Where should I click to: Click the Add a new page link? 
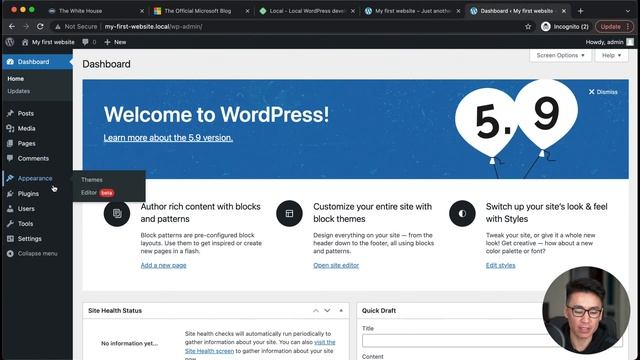pos(163,265)
